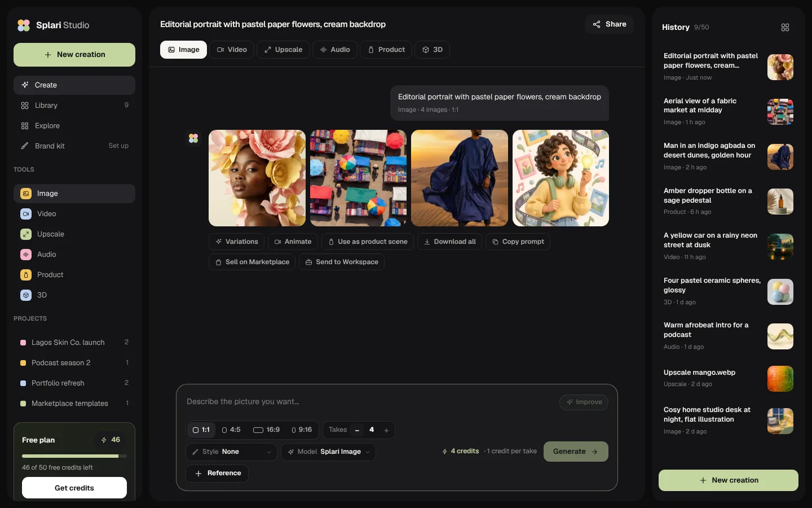Click the Lagos Skin Co. launch project
The width and height of the screenshot is (812, 508).
(x=74, y=343)
